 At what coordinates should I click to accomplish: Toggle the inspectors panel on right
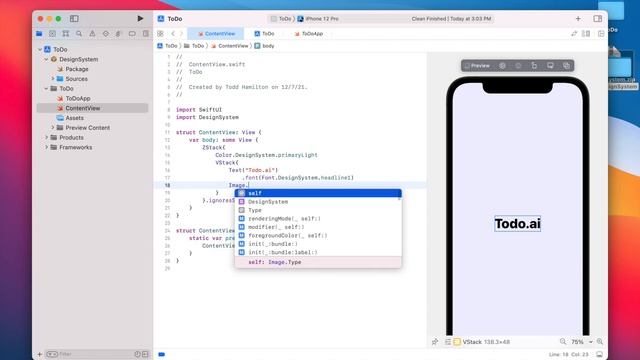coord(598,18)
